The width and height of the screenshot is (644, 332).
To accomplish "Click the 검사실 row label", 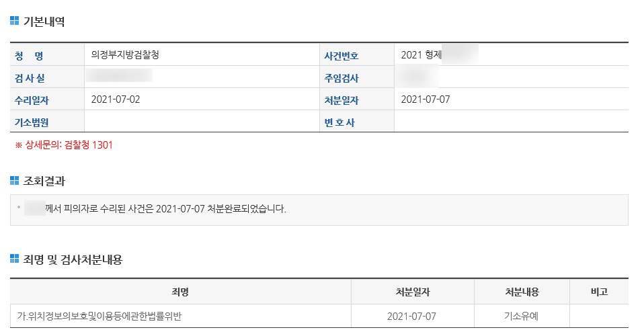I will (x=30, y=78).
